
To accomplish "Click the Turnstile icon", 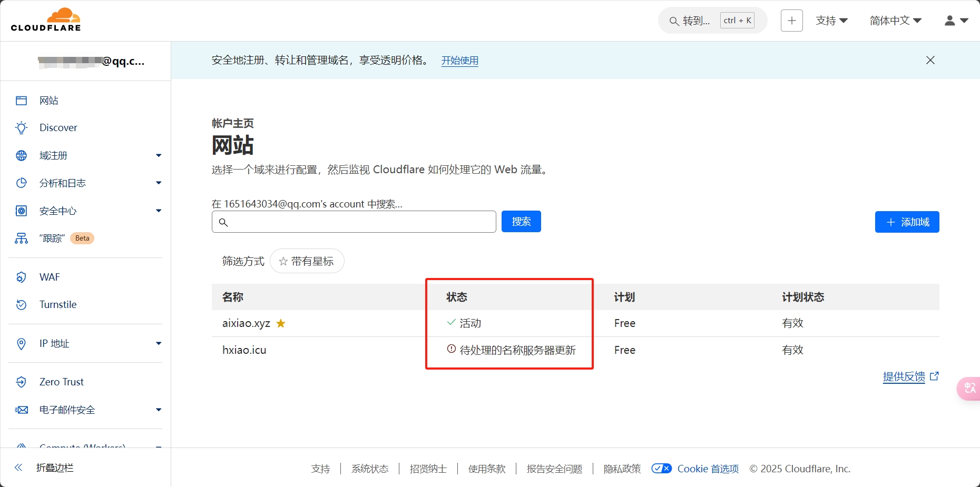I will [21, 305].
